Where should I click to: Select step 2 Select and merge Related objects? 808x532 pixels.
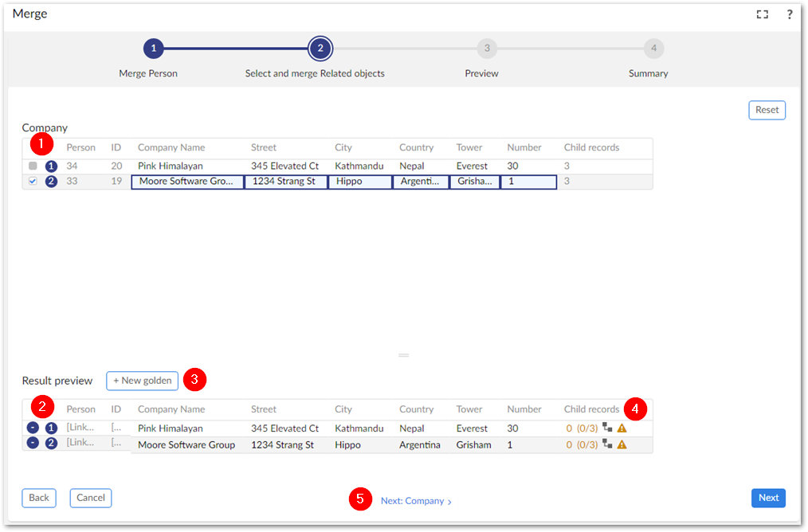click(x=320, y=49)
